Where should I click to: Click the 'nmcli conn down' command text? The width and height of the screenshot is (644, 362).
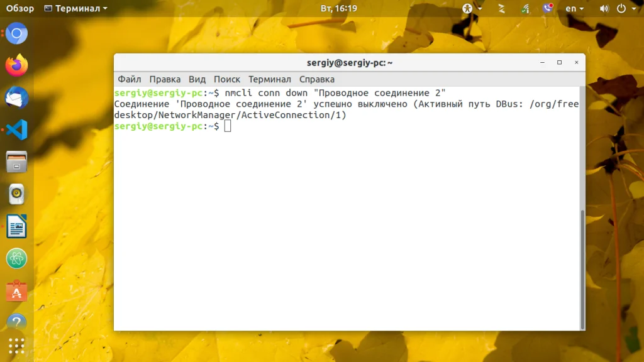(266, 93)
